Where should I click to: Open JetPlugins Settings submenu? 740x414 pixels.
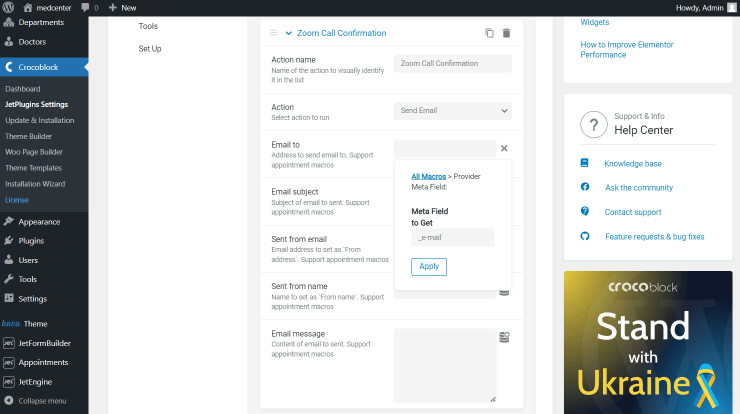pyautogui.click(x=36, y=104)
